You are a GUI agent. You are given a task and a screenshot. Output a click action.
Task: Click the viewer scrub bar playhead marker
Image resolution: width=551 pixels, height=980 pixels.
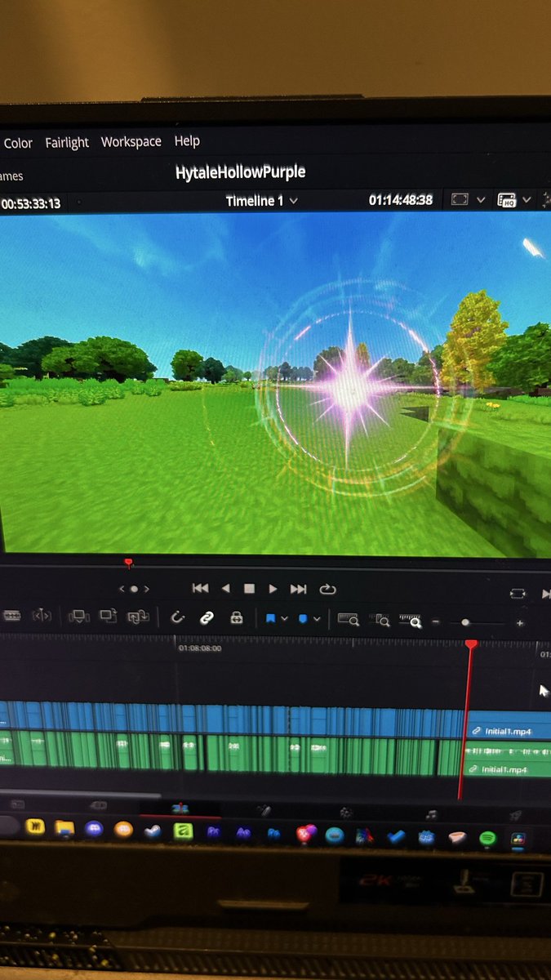tap(128, 563)
